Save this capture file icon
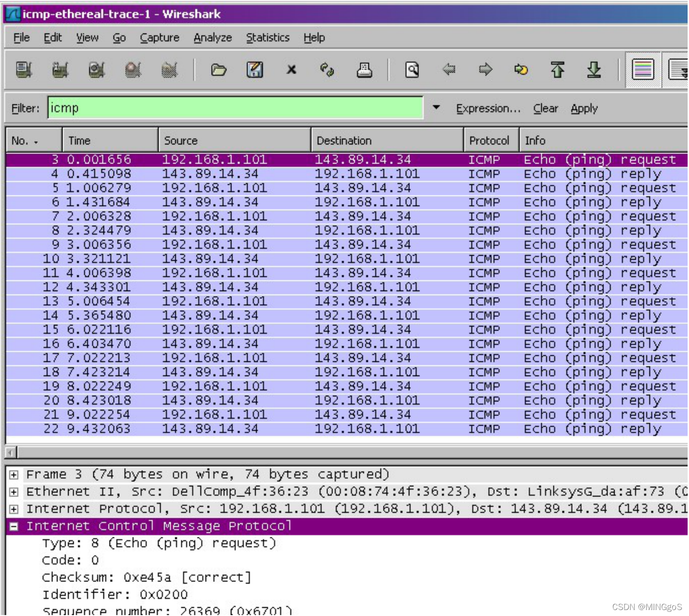 pos(255,70)
